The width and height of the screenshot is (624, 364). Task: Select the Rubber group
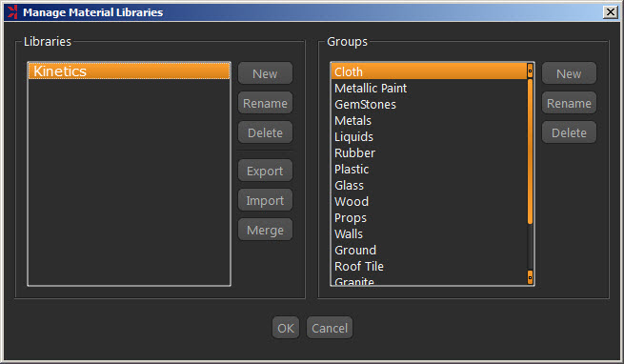(x=429, y=152)
